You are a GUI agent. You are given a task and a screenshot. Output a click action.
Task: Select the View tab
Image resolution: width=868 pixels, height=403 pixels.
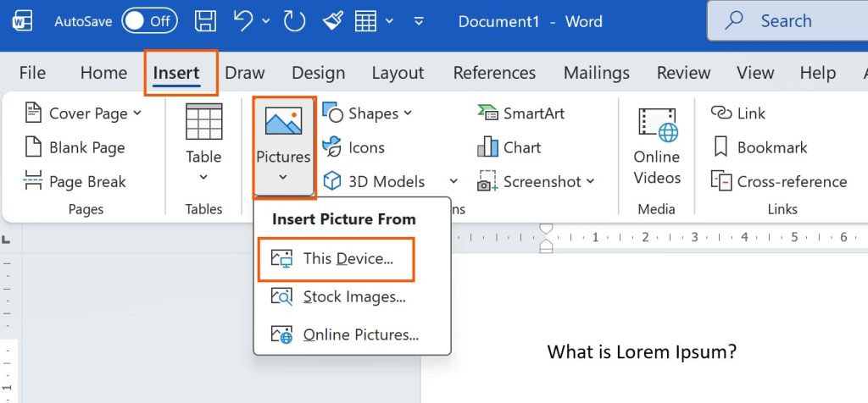[x=754, y=73]
